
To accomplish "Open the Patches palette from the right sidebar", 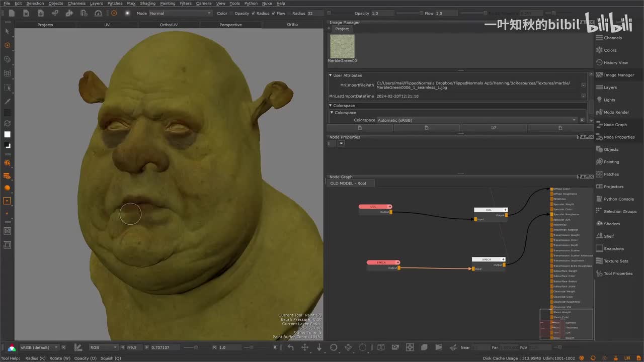I will pyautogui.click(x=611, y=174).
